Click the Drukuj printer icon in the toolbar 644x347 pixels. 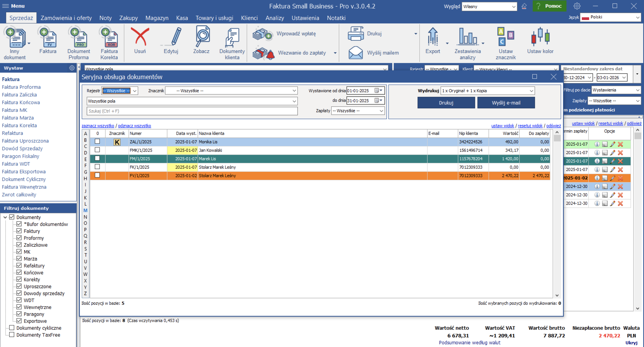[356, 34]
